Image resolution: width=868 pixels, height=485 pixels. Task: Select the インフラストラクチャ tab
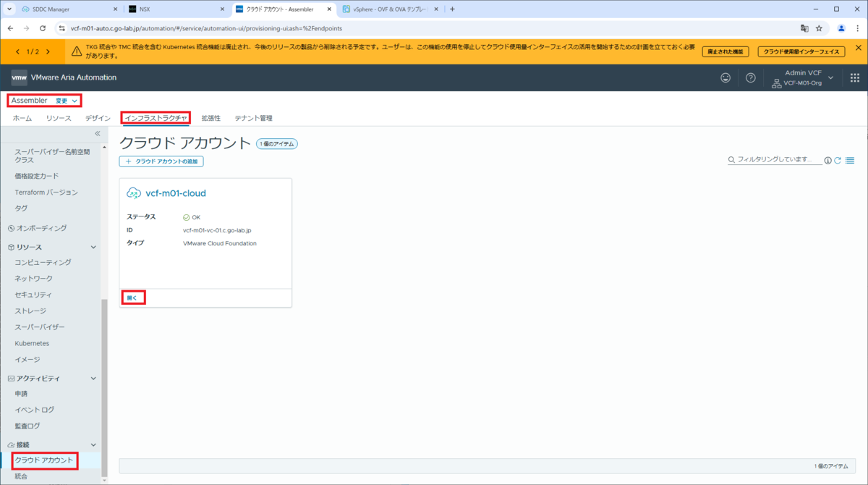(156, 118)
